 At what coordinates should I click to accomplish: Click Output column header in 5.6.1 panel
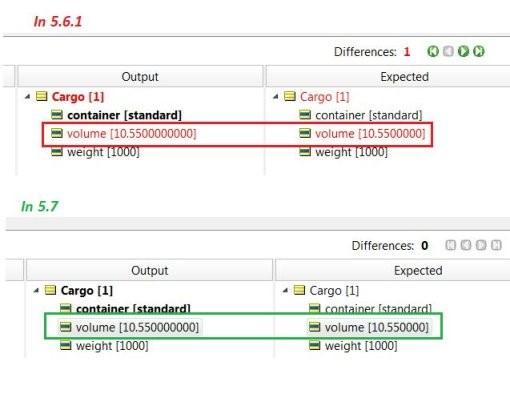140,76
